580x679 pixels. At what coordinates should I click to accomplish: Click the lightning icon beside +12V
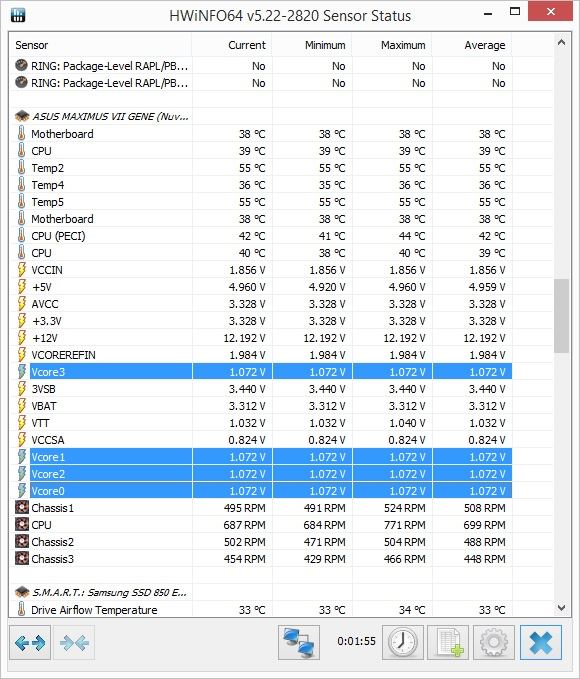click(22, 338)
